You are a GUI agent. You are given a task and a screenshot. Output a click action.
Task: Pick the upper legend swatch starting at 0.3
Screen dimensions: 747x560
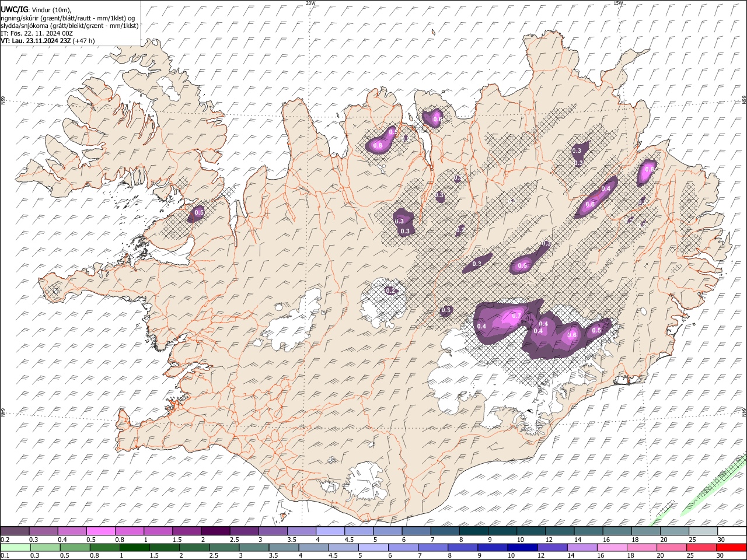tap(43, 531)
